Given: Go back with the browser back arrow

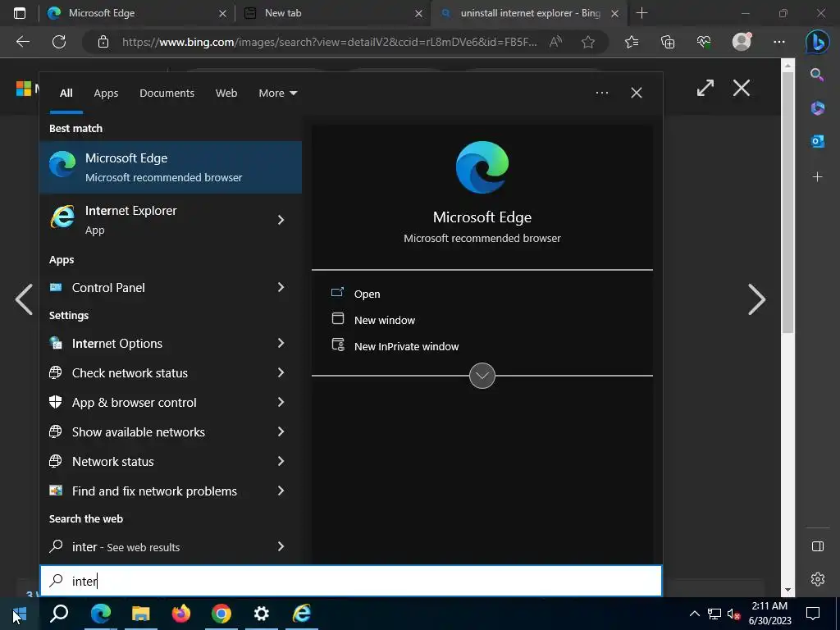Looking at the screenshot, I should (x=23, y=42).
